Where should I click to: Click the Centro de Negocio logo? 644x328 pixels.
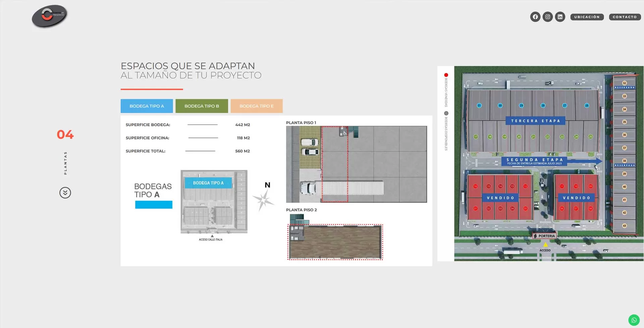click(x=50, y=16)
